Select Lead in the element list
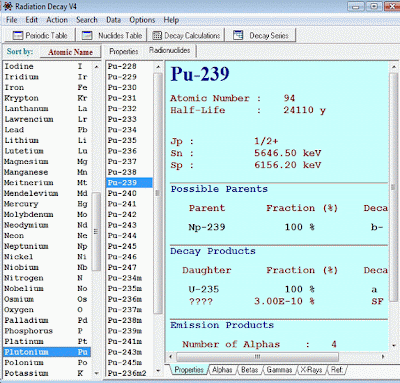 (x=46, y=130)
